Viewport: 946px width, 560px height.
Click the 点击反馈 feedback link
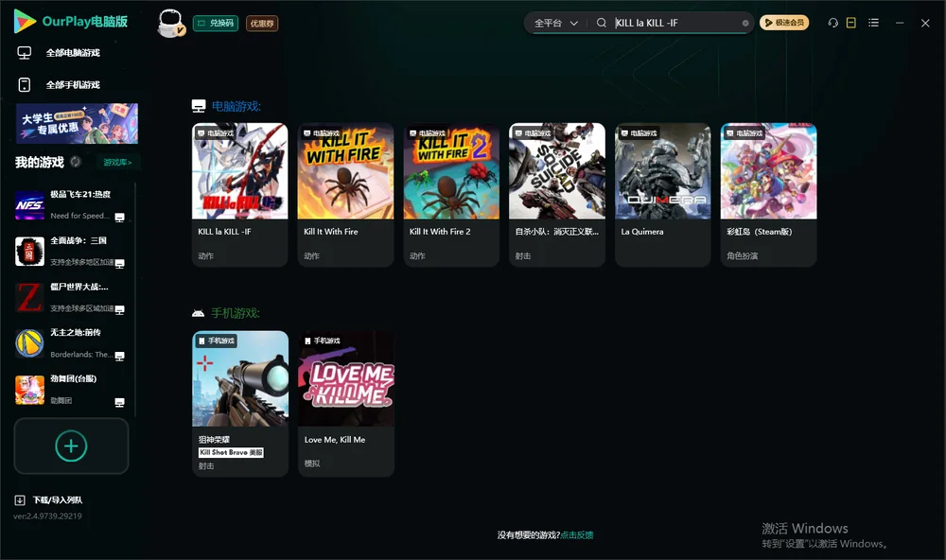click(577, 535)
